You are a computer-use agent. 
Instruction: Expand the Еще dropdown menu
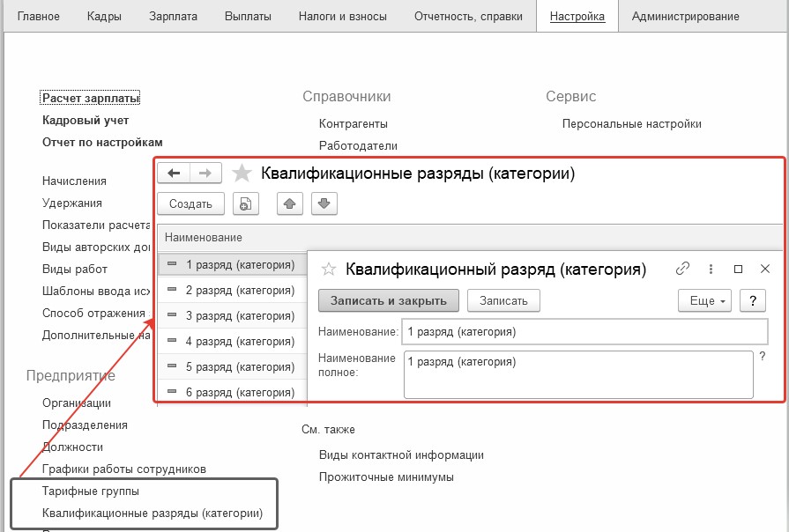pyautogui.click(x=704, y=300)
